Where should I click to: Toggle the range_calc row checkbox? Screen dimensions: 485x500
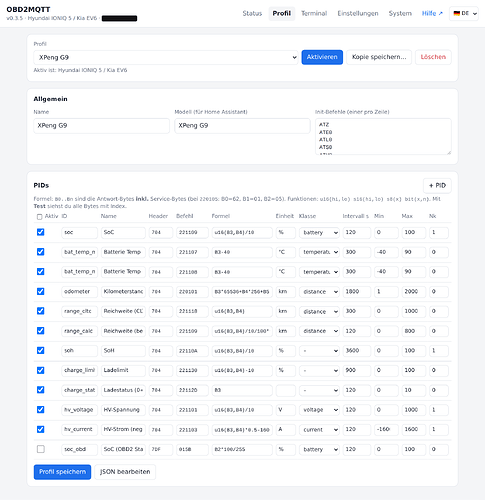(x=41, y=331)
